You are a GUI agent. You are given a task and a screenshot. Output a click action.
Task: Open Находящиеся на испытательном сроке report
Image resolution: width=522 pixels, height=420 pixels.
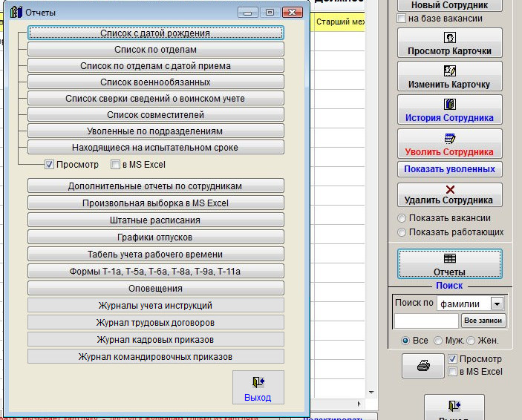(155, 147)
